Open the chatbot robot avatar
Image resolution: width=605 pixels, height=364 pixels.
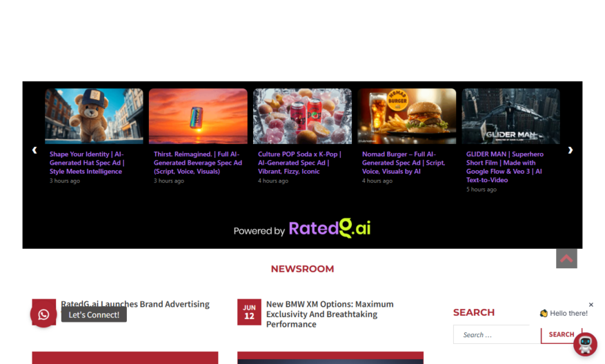pos(585,344)
